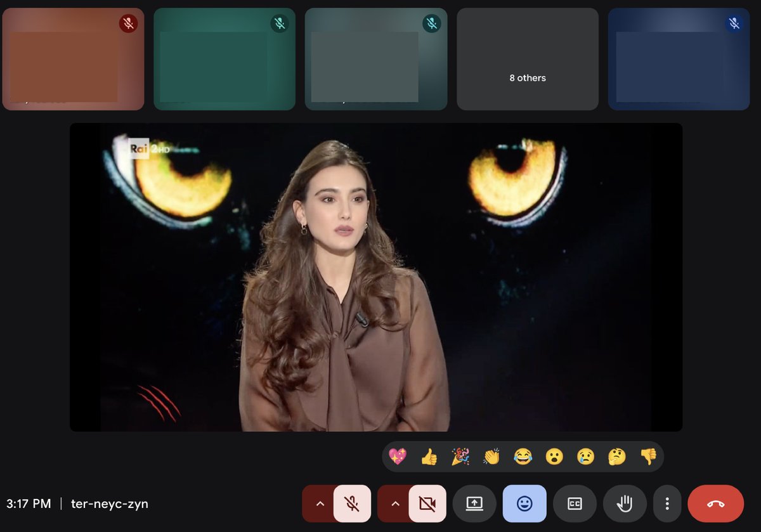Unmute the microphone
The height and width of the screenshot is (532, 761).
[352, 503]
